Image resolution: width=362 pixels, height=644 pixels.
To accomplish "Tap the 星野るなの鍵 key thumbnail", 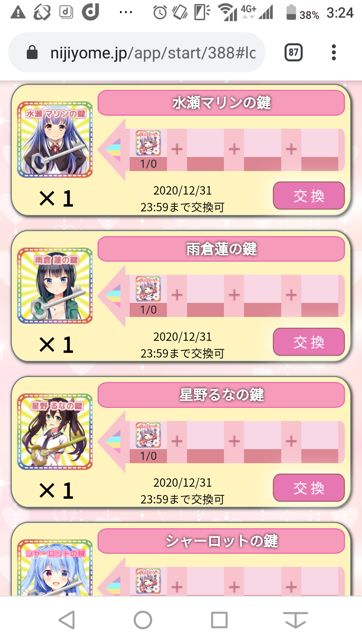I will coord(55,432).
